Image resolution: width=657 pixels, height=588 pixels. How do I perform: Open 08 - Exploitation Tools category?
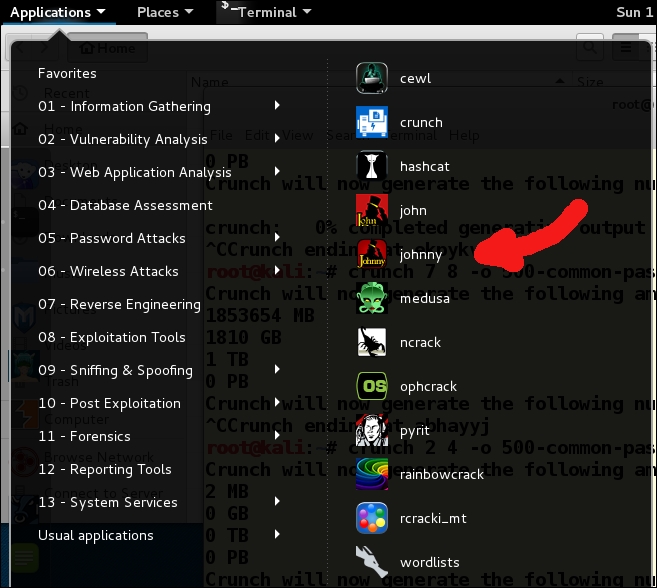pos(112,337)
